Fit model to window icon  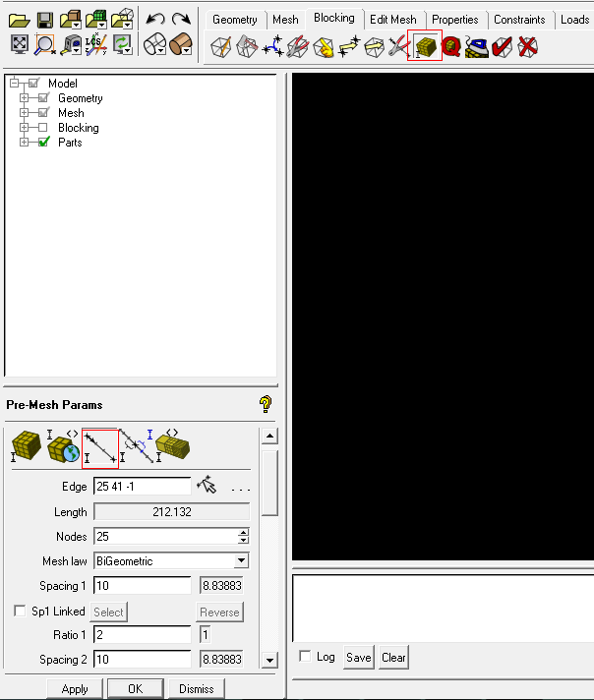click(20, 44)
